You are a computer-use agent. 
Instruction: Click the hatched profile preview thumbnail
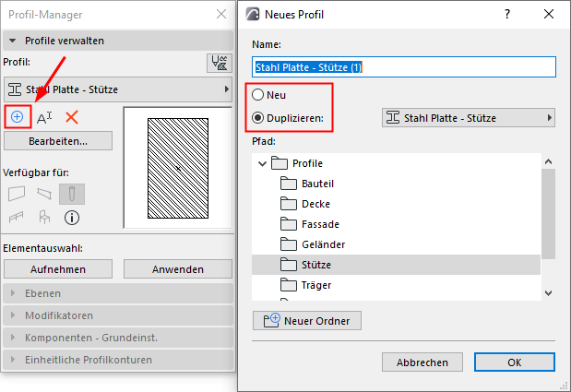tap(178, 168)
